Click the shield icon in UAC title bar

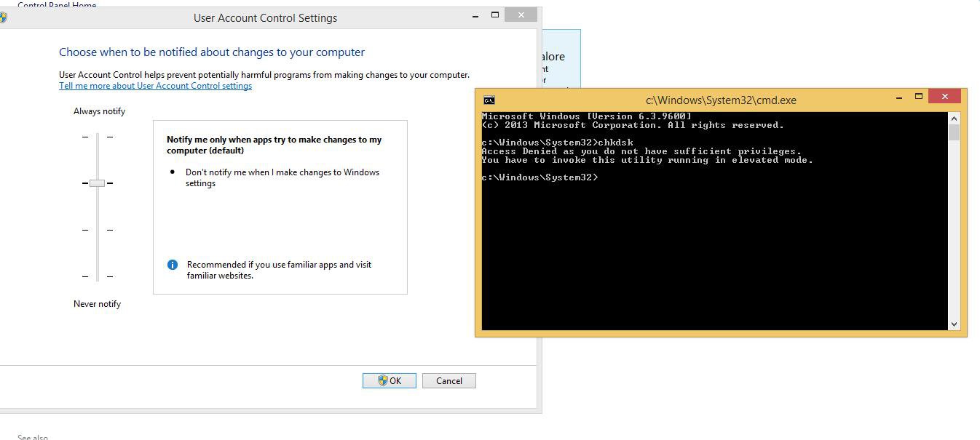click(3, 17)
